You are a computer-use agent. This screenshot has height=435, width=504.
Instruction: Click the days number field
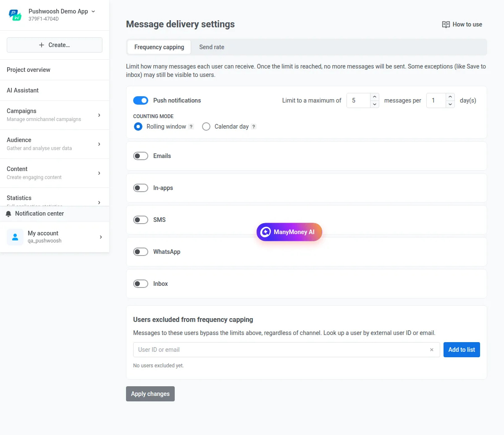(436, 100)
